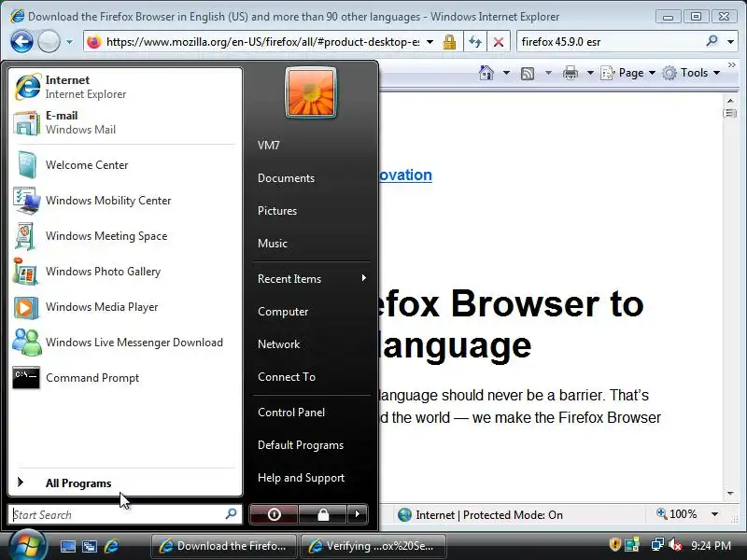Launch Command Prompt
This screenshot has width=747, height=560.
tap(125, 378)
